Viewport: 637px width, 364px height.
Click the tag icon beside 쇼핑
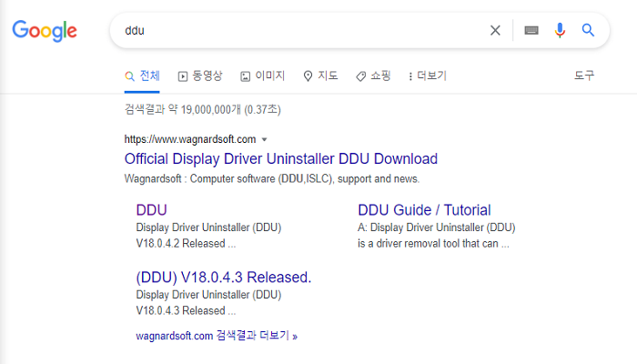pyautogui.click(x=360, y=76)
